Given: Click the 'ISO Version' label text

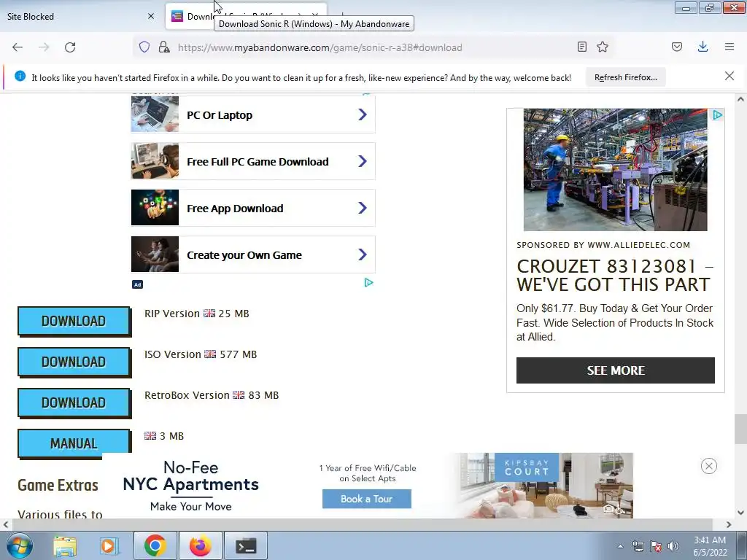Looking at the screenshot, I should coord(172,354).
